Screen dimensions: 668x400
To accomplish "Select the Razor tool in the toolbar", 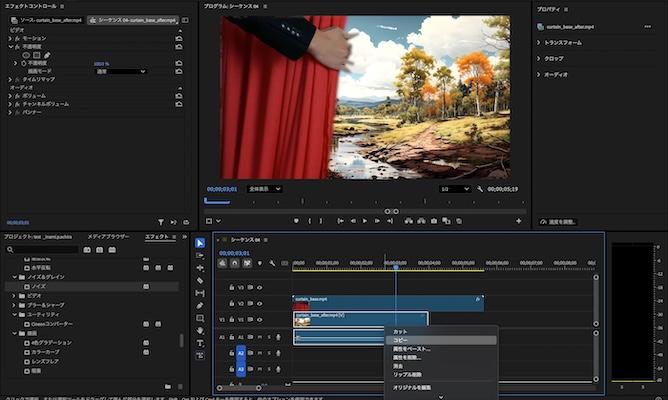I will click(x=200, y=281).
